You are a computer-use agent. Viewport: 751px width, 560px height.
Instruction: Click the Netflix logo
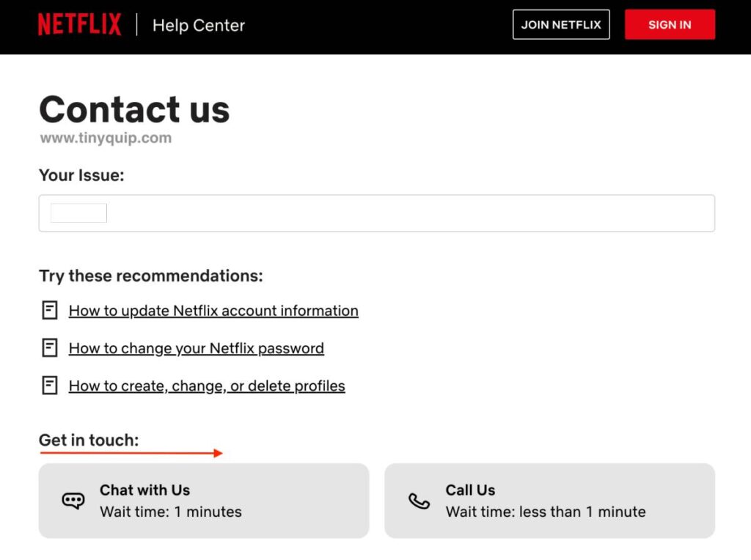[79, 24]
